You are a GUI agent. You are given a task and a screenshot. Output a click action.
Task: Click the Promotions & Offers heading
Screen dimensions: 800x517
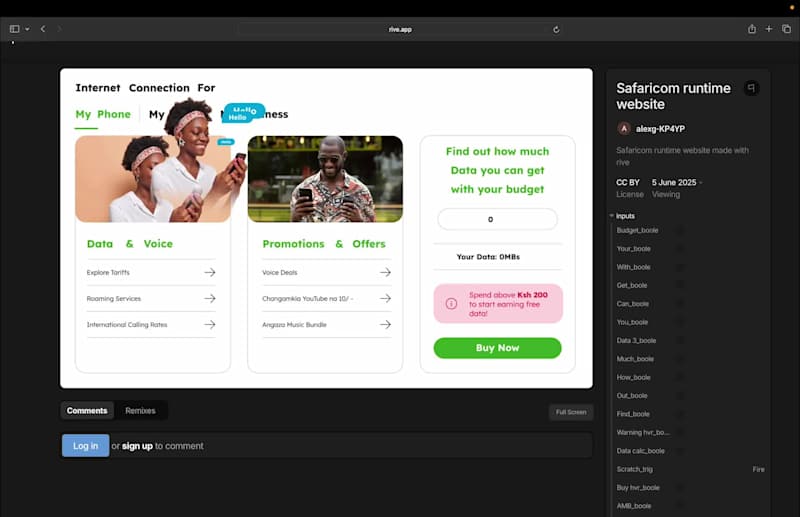tap(324, 244)
